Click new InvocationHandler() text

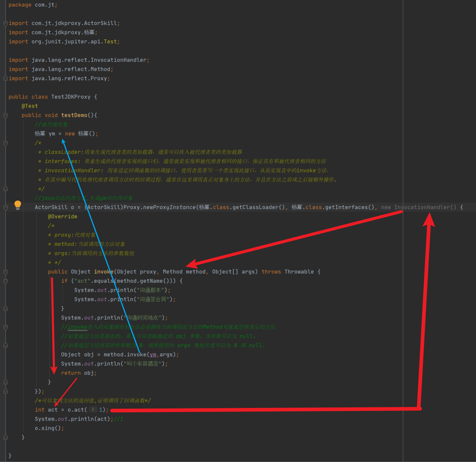pos(419,207)
